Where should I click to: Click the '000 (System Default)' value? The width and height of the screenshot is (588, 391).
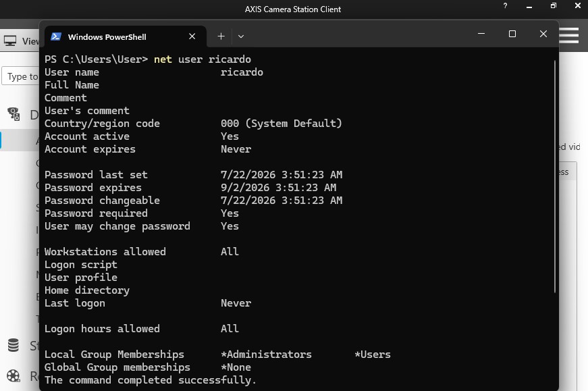(x=282, y=124)
